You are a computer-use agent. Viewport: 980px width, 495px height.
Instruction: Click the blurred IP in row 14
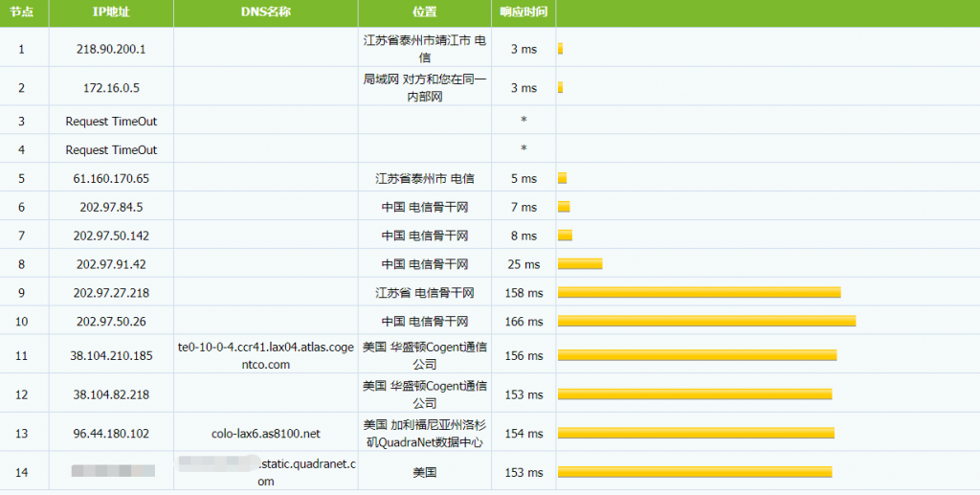click(113, 471)
